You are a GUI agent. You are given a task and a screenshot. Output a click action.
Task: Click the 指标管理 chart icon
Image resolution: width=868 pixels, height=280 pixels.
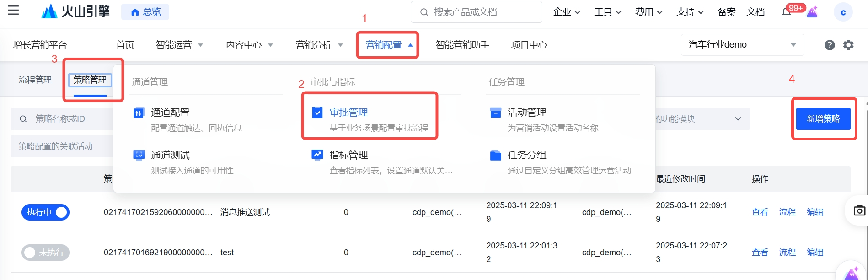pos(317,155)
